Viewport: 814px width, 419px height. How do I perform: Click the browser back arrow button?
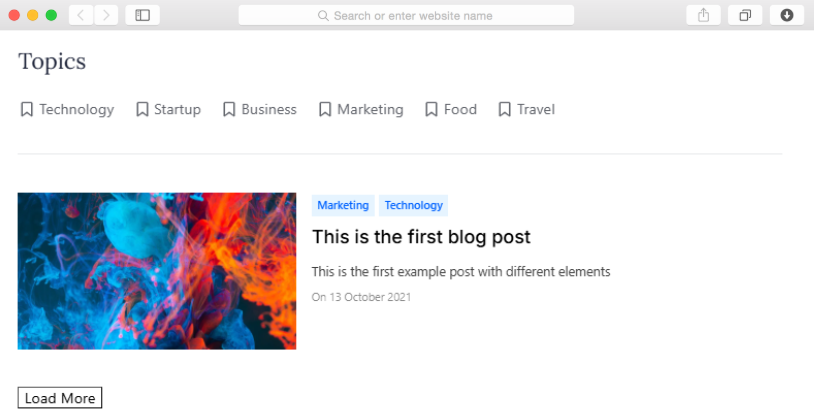point(81,15)
